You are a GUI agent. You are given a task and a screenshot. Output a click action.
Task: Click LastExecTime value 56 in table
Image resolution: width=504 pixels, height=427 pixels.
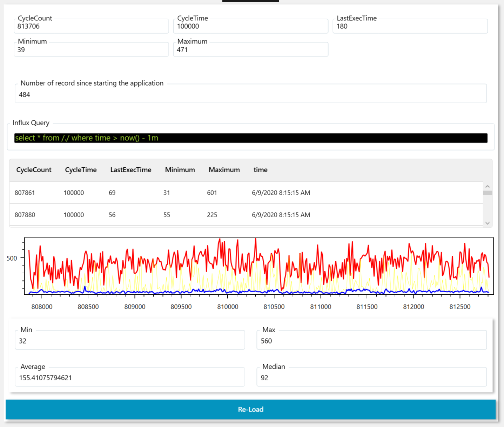112,215
